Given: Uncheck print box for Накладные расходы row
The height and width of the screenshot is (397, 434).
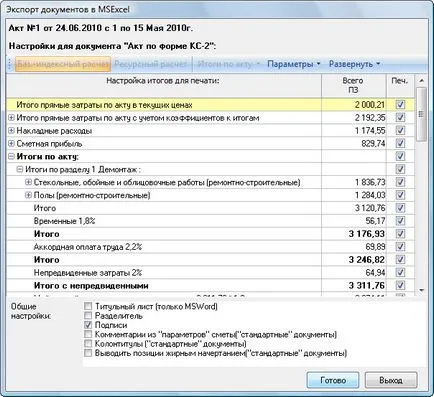Looking at the screenshot, I should (400, 131).
